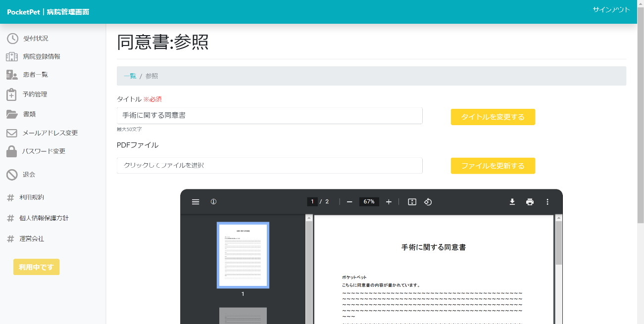This screenshot has width=644, height=324.
Task: Zoom in the PDF with plus icon
Action: [389, 202]
